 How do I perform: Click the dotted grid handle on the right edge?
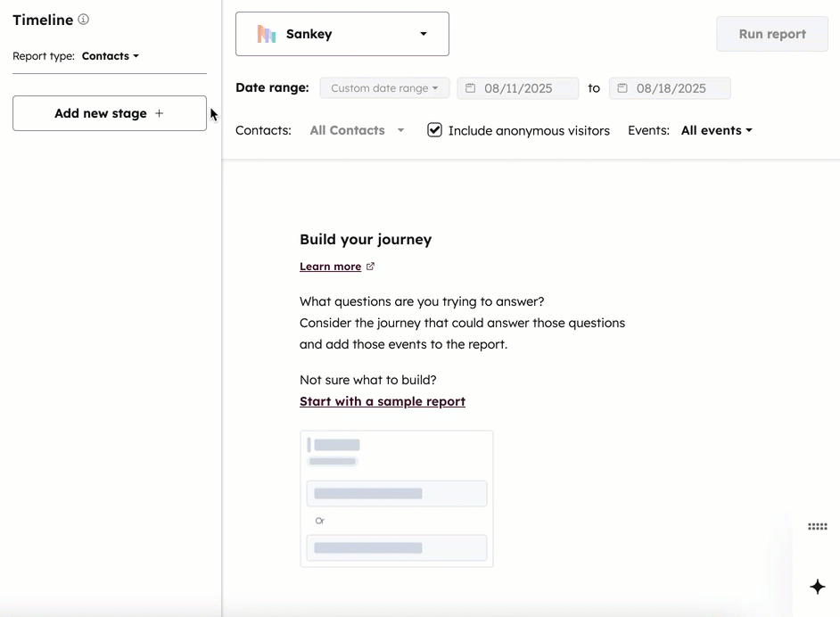(x=817, y=526)
